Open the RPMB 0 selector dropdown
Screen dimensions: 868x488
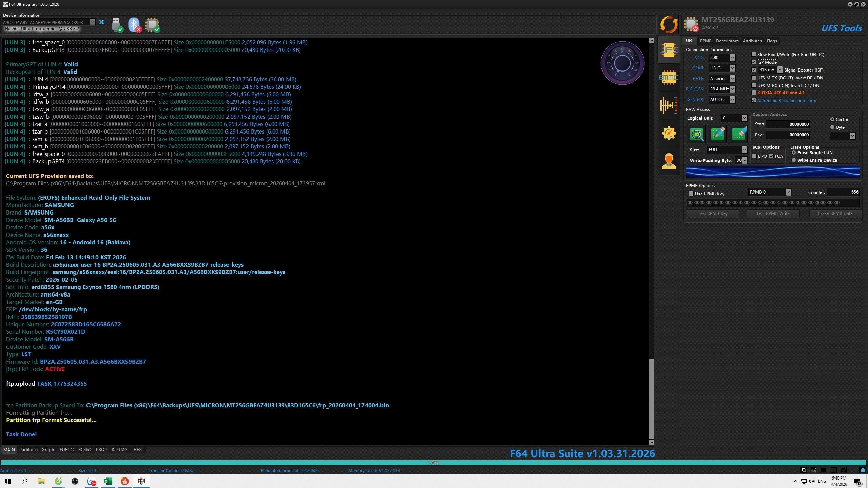pyautogui.click(x=788, y=192)
